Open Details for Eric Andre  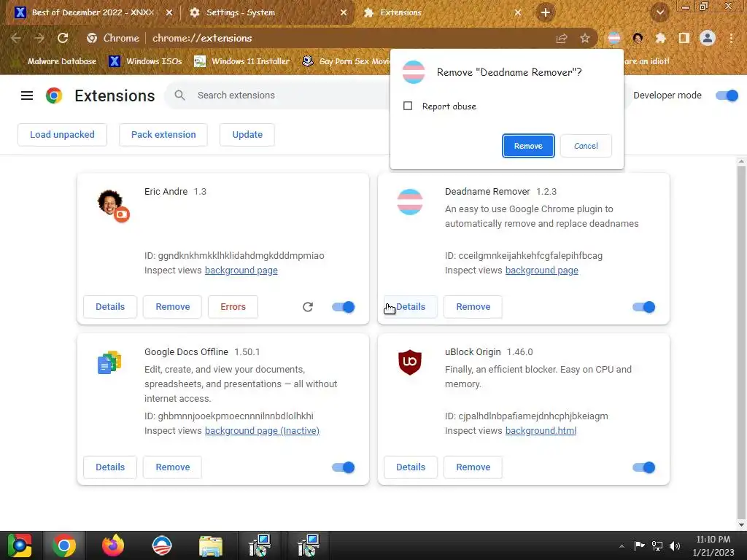110,307
